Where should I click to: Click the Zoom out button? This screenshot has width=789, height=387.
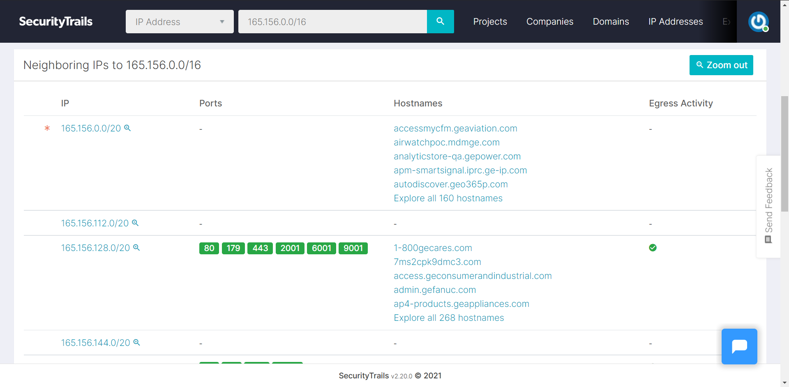coord(721,65)
